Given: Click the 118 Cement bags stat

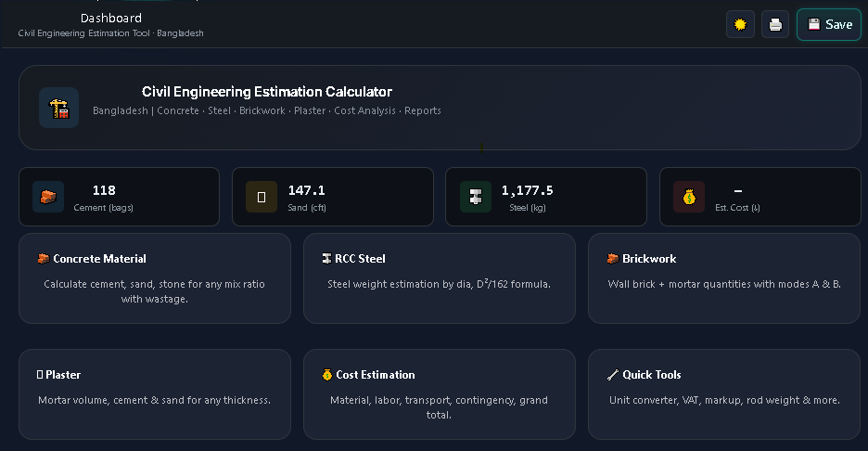Looking at the screenshot, I should coord(119,197).
